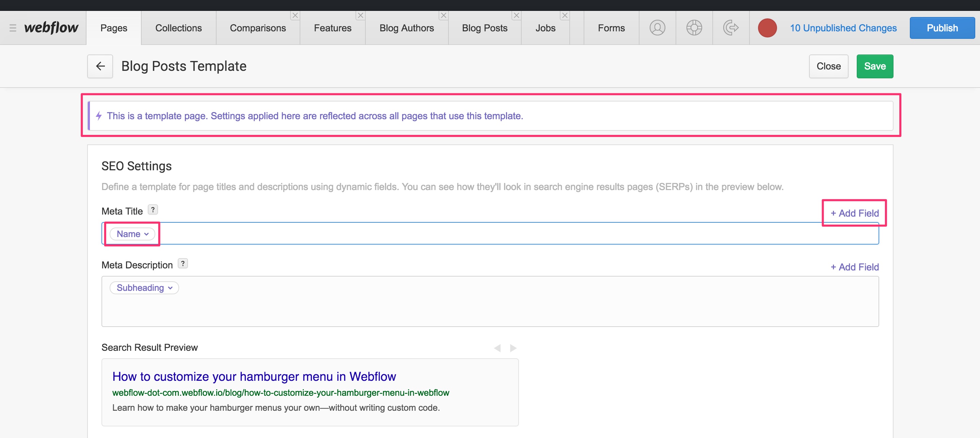This screenshot has width=980, height=438.
Task: Click the Meta Title label
Action: [122, 211]
